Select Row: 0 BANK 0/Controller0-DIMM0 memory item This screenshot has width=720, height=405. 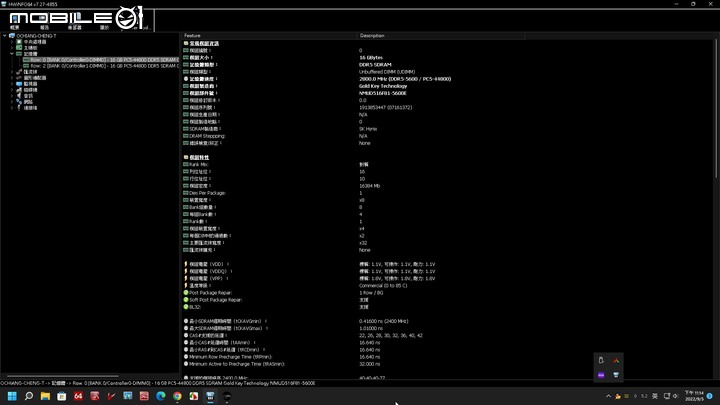point(101,60)
